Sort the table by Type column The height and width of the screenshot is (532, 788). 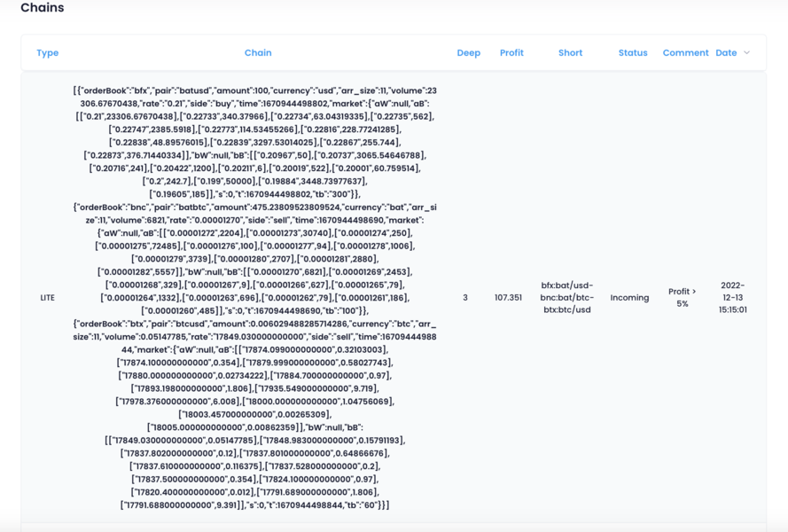(48, 53)
